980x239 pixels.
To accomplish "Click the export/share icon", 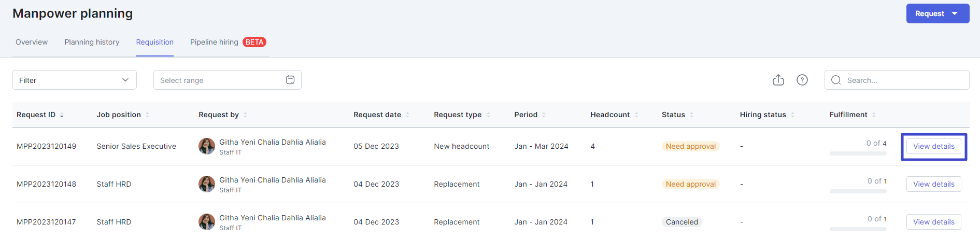I will point(778,80).
